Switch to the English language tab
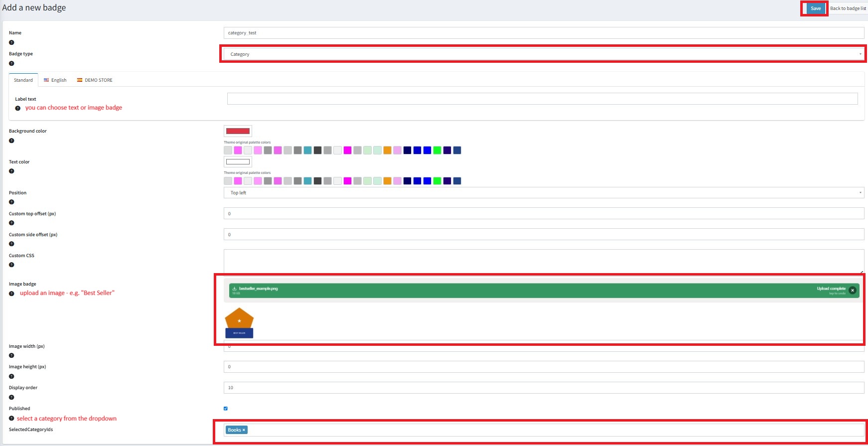 55,80
